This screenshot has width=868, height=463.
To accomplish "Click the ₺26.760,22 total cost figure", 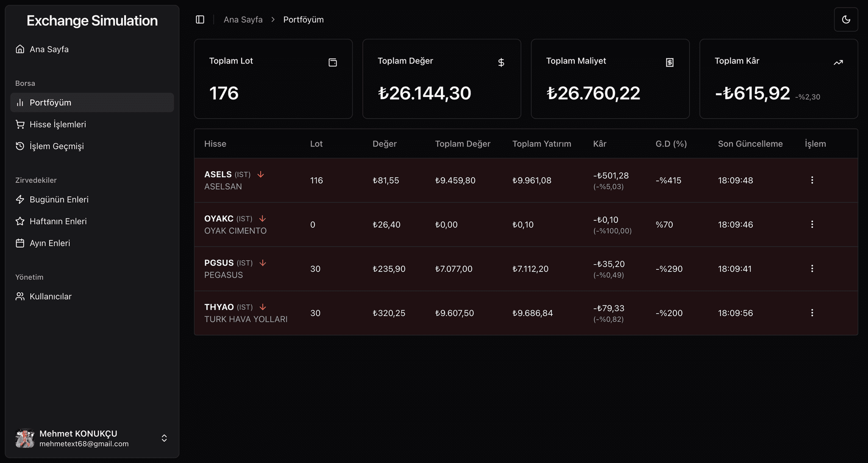I will [593, 93].
